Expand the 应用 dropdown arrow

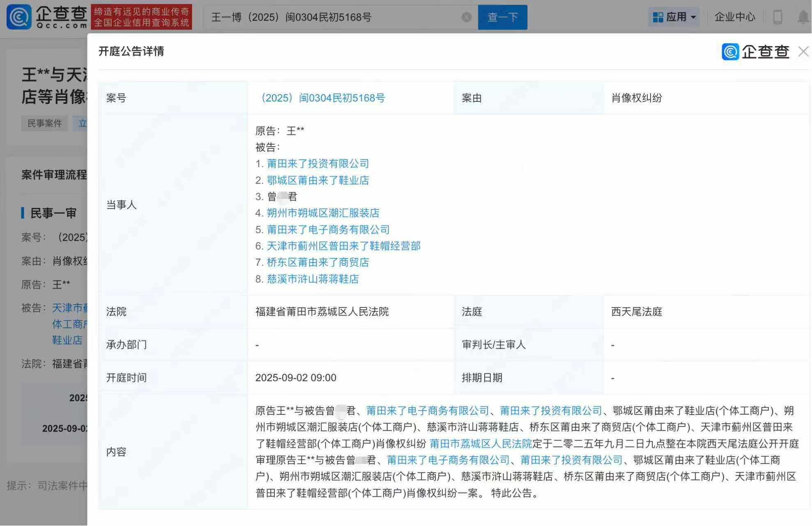coord(694,17)
